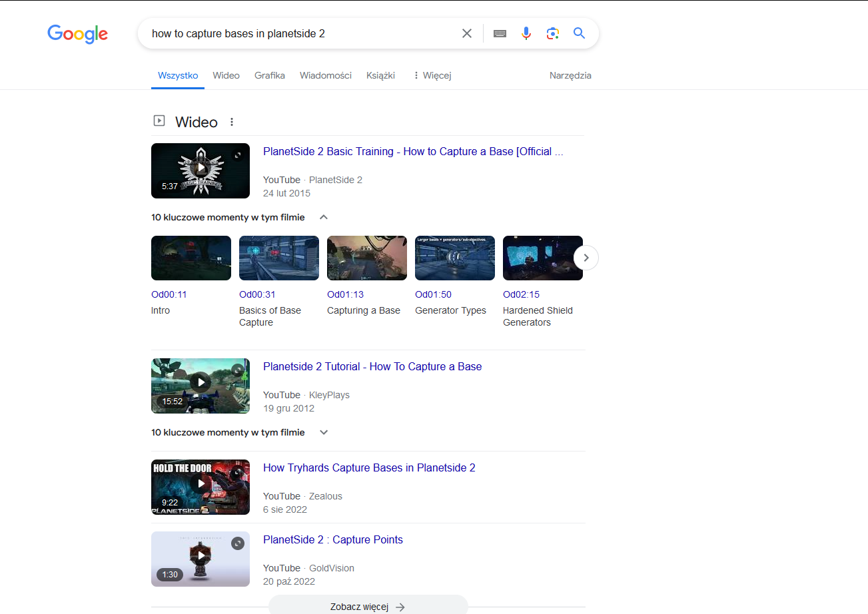Click the source text YouTube · GoldVision
868x614 pixels.
(308, 568)
